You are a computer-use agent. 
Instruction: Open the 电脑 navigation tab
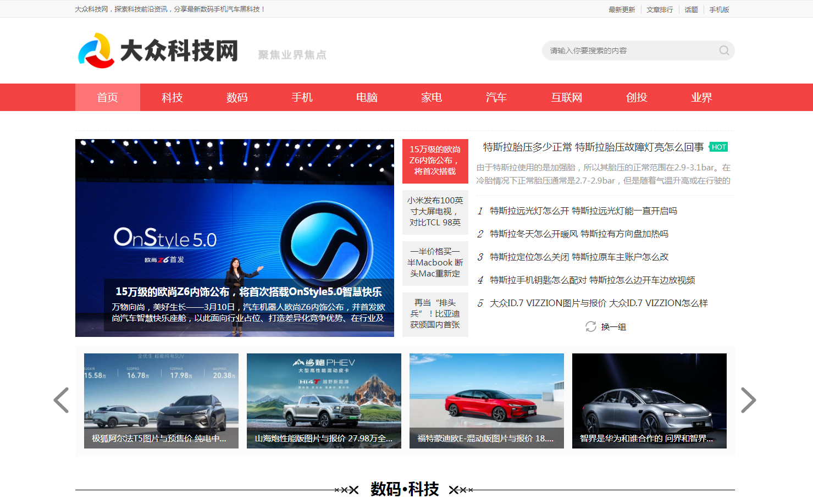tap(367, 97)
